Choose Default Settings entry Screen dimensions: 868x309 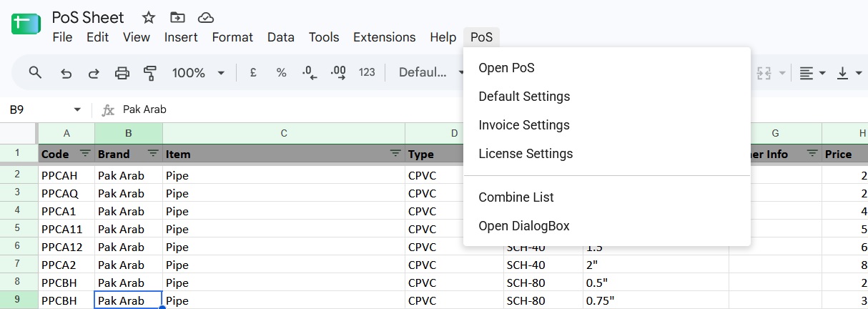pos(607,97)
